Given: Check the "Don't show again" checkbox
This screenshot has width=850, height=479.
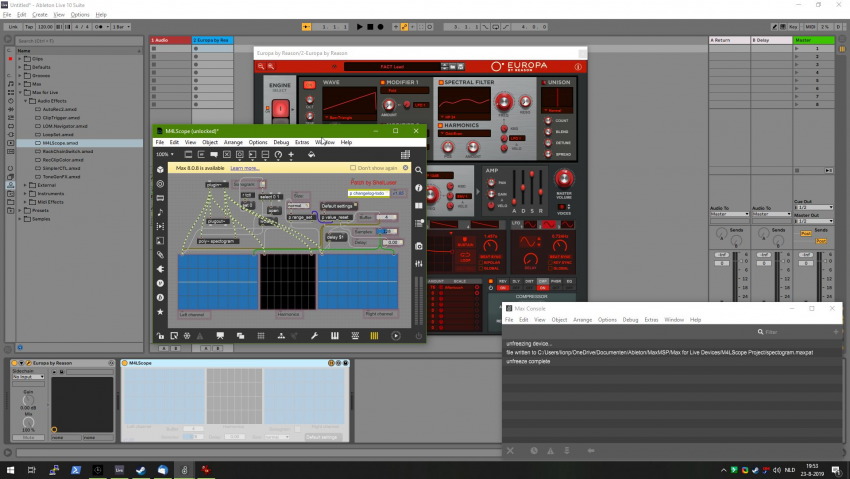Looking at the screenshot, I should click(x=352, y=168).
